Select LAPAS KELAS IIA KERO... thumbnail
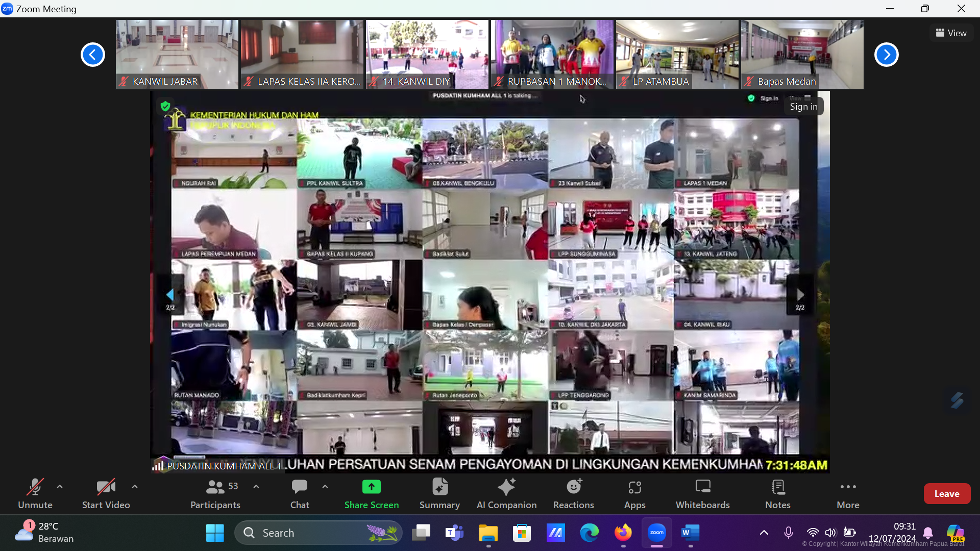980x551 pixels. click(302, 54)
